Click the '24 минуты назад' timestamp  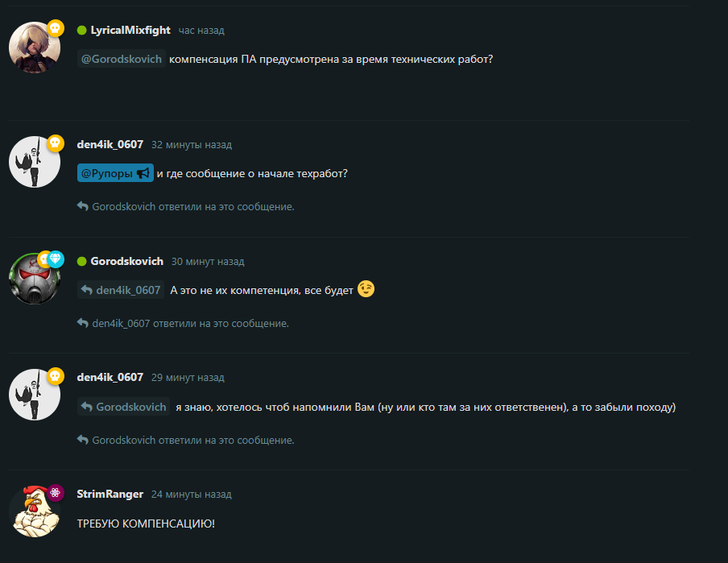[x=192, y=495]
